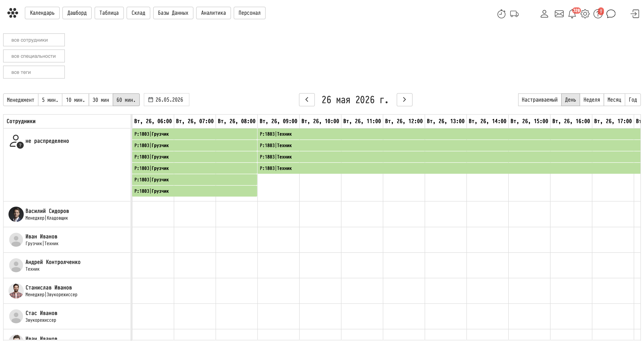Open the все сотрудники dropdown

tap(34, 40)
